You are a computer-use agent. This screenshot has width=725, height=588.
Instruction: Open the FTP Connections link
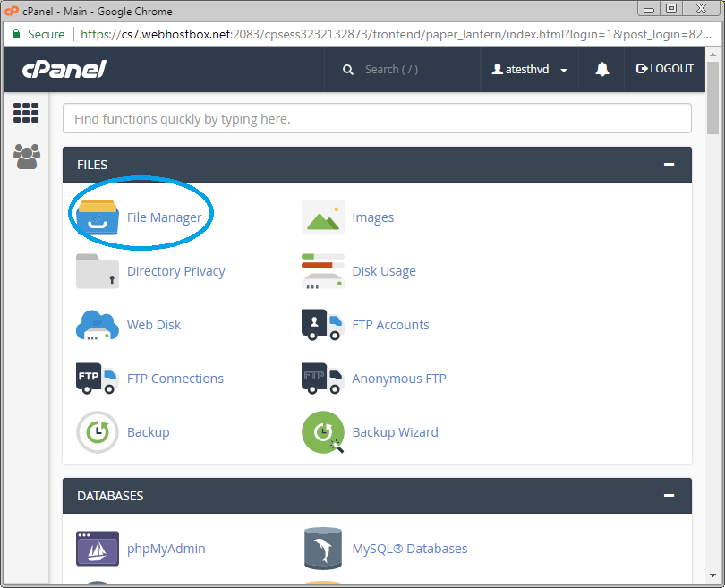(x=175, y=379)
